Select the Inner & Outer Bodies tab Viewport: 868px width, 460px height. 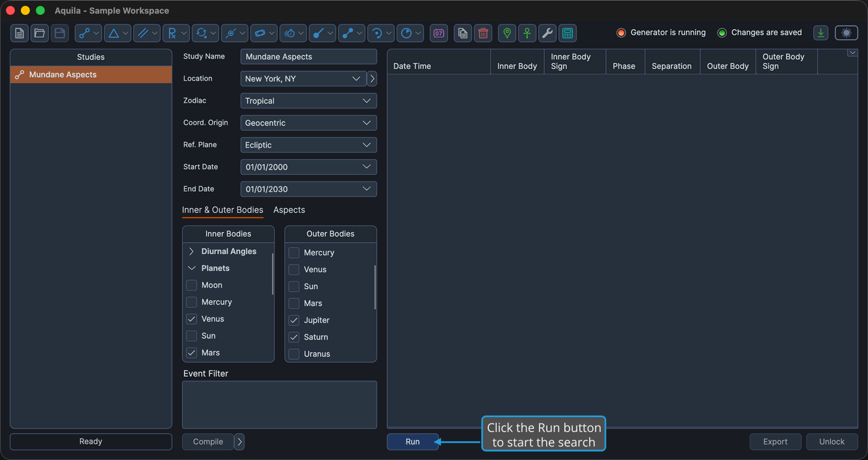click(222, 210)
